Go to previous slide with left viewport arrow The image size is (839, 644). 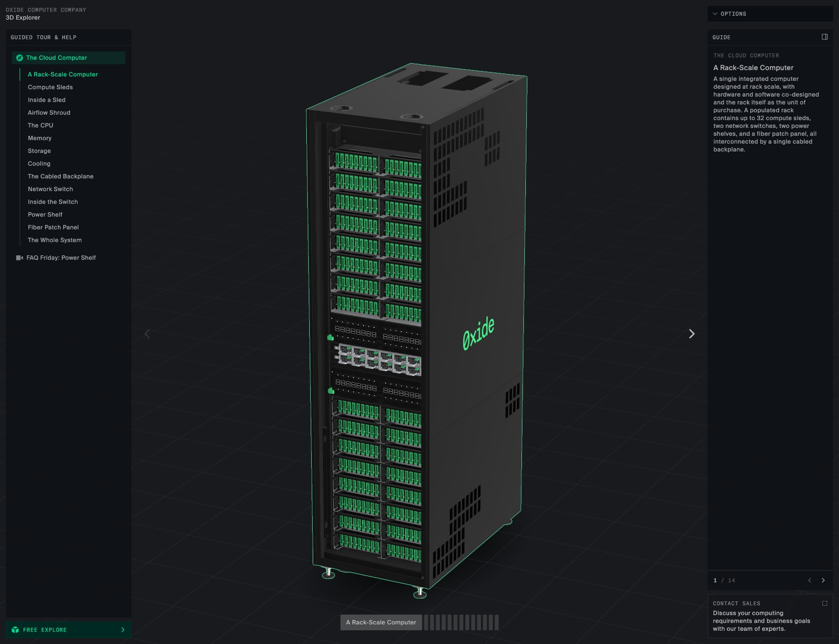coord(147,334)
